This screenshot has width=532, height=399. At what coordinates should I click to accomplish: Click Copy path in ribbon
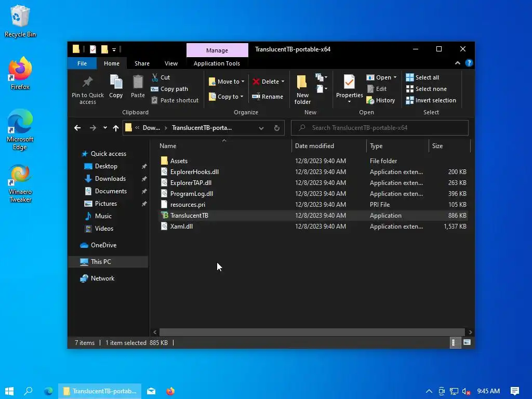click(169, 89)
